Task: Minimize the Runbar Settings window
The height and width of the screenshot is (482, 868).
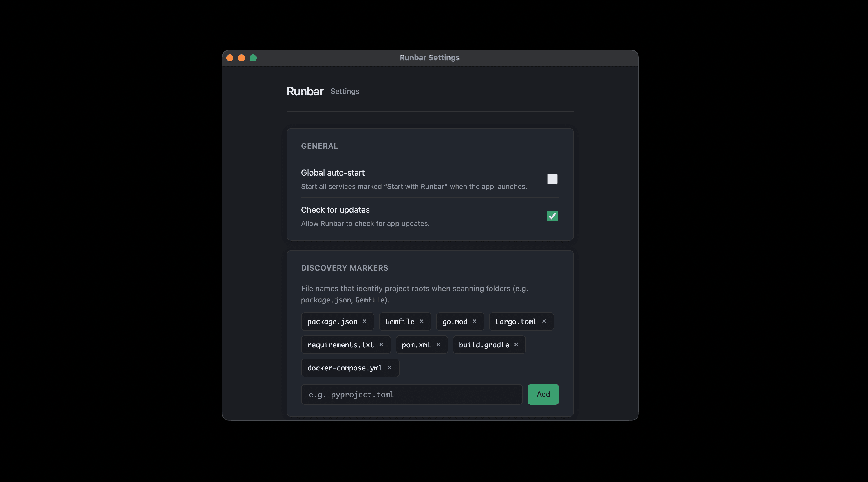Action: [x=241, y=58]
